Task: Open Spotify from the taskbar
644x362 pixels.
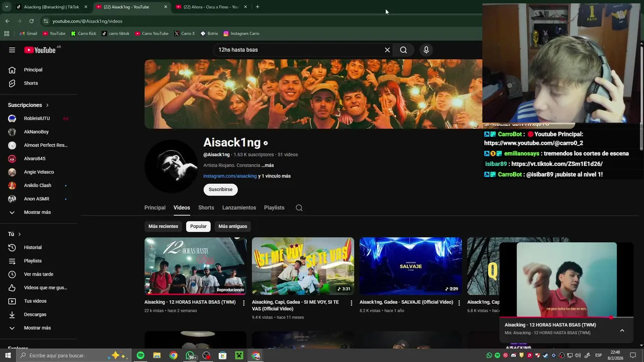Action: 140,355
